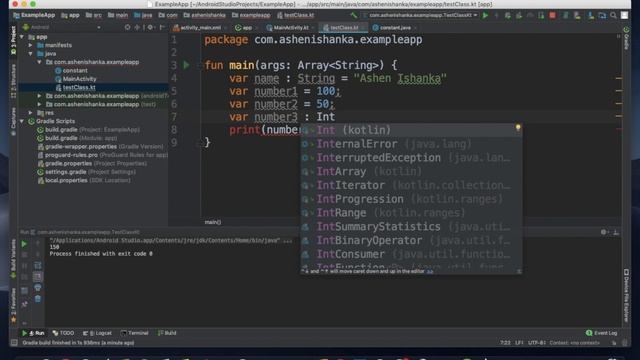
Task: Click the debug bug icon in top toolbar
Action: 507,16
